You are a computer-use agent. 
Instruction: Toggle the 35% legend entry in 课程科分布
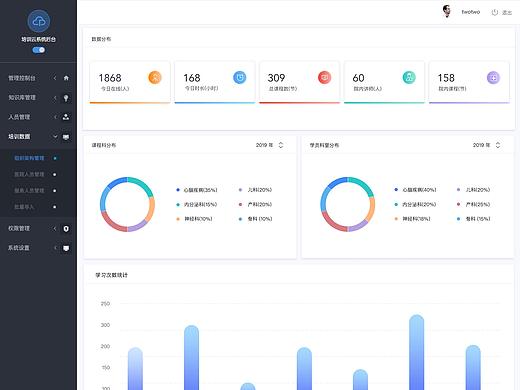[197, 190]
